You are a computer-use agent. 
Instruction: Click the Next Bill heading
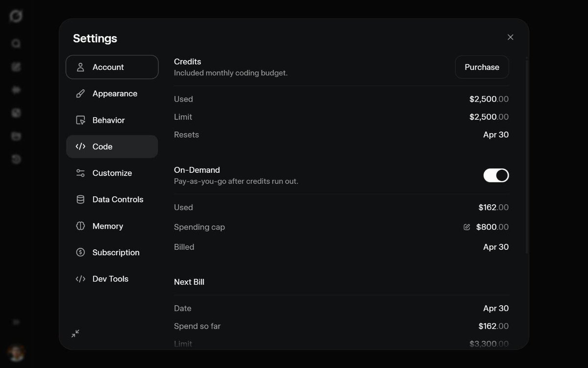189,282
